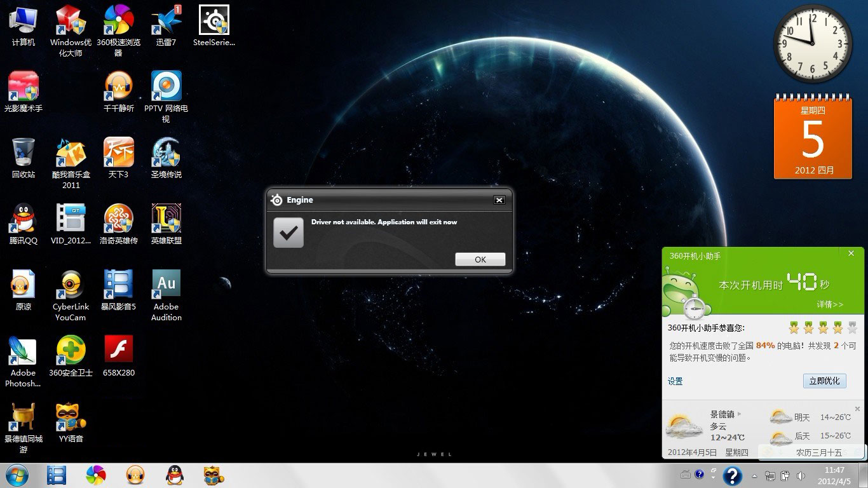Select the 360极速浏览器 desktop shortcut
Image resolution: width=868 pixels, height=488 pixels.
click(118, 31)
